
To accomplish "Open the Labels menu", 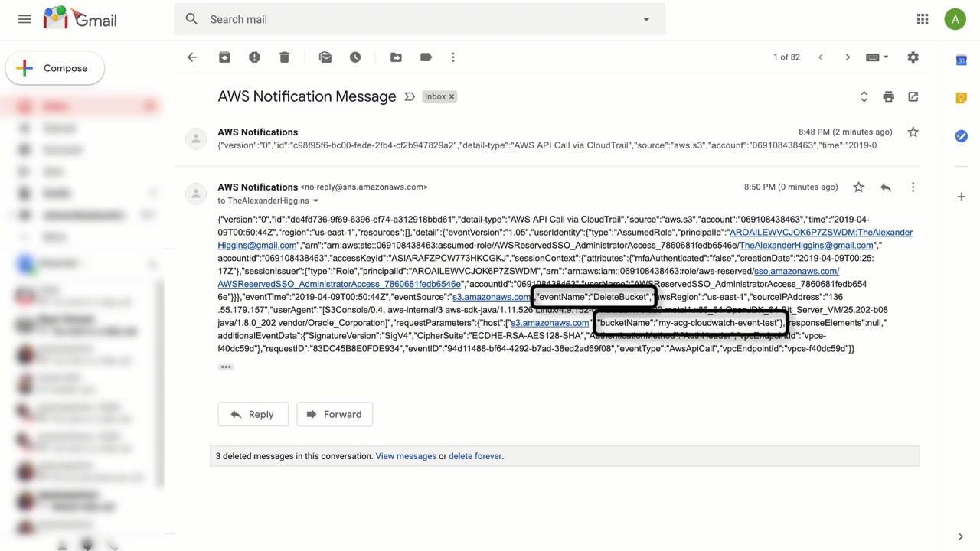I will [x=426, y=57].
